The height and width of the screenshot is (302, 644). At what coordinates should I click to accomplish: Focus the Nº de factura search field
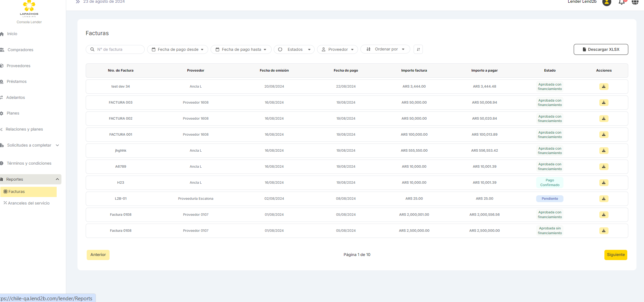pyautogui.click(x=118, y=49)
